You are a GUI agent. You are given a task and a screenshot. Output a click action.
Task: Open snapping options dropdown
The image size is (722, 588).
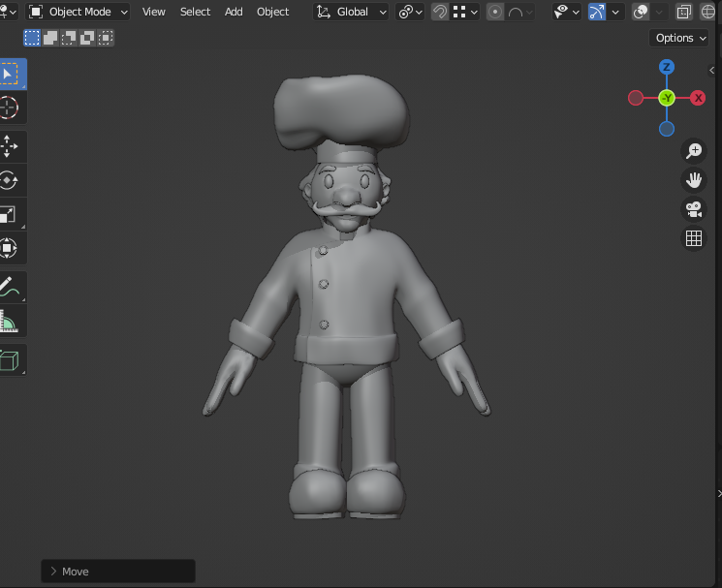[464, 12]
